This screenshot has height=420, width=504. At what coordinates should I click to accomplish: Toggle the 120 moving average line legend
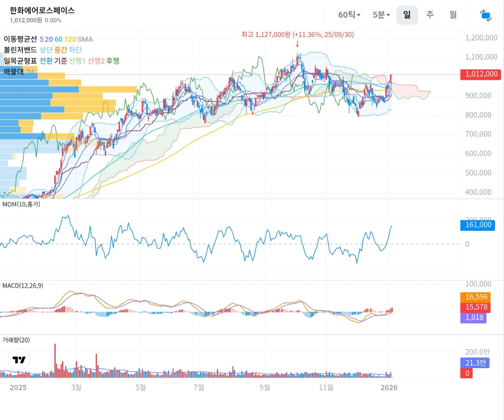click(70, 39)
